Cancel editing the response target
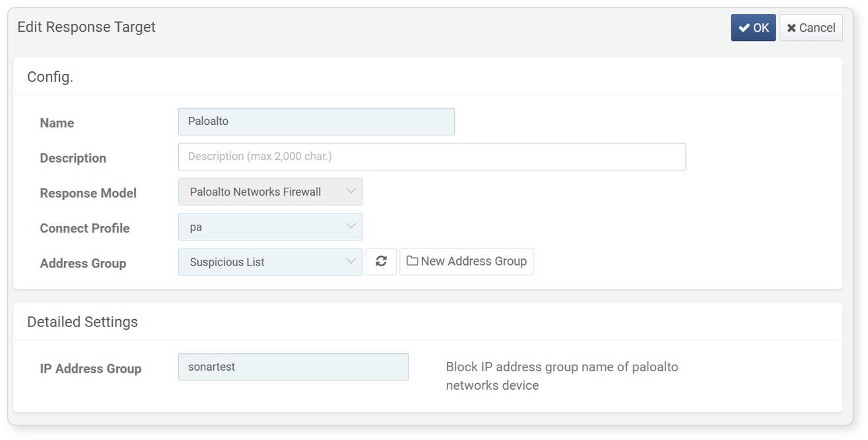 click(x=811, y=28)
